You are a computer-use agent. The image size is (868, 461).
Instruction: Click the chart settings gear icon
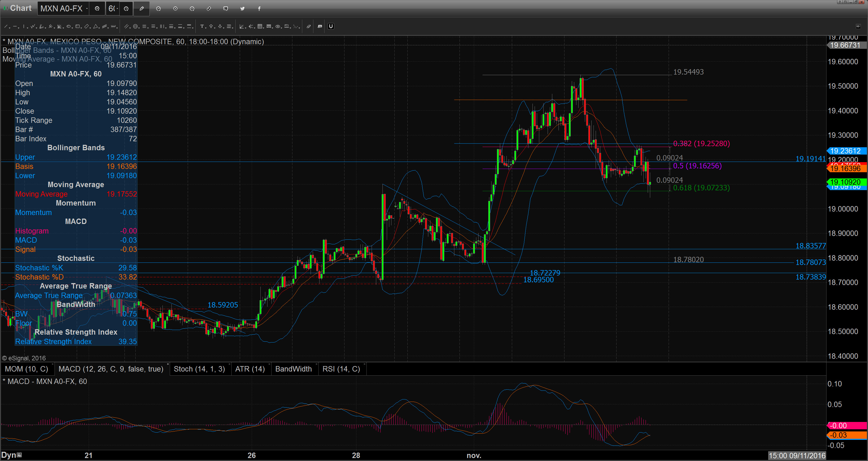tap(97, 8)
